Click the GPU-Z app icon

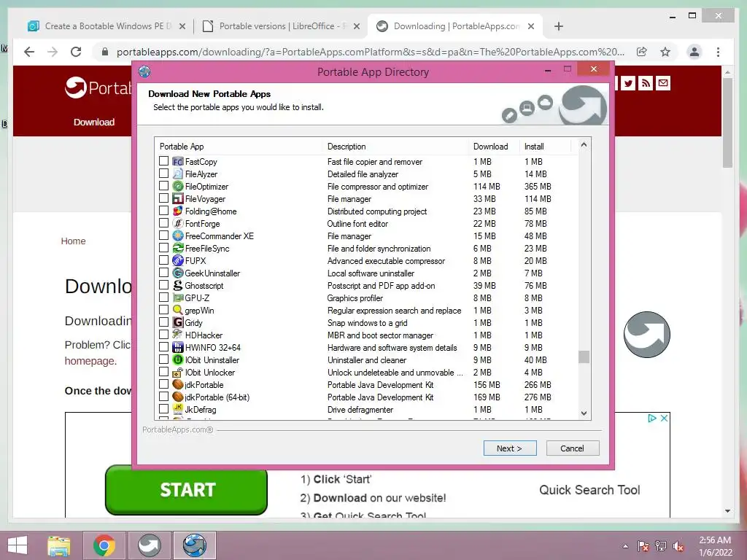coord(178,297)
